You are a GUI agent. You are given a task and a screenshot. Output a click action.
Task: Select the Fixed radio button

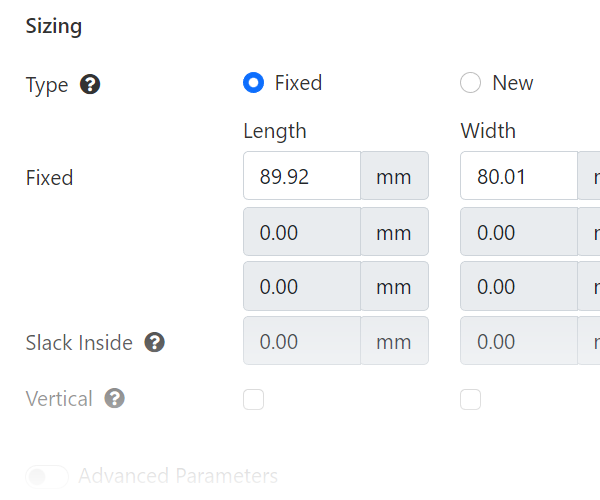[x=254, y=83]
